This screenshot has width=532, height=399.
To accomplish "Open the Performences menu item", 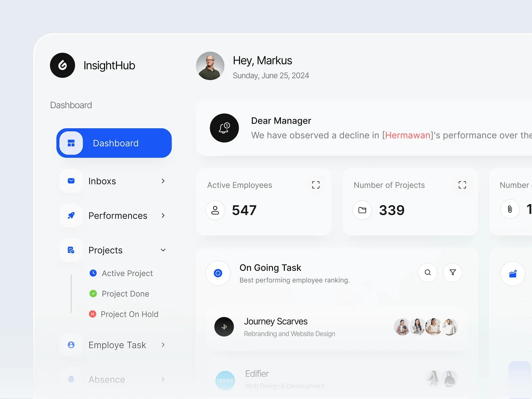I will point(114,215).
